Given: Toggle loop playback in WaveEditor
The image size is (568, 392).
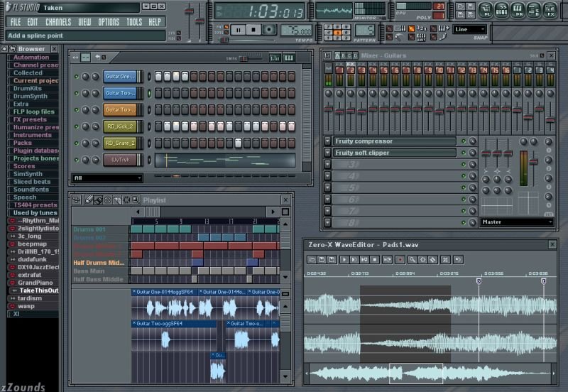Looking at the screenshot, I should coord(387,260).
